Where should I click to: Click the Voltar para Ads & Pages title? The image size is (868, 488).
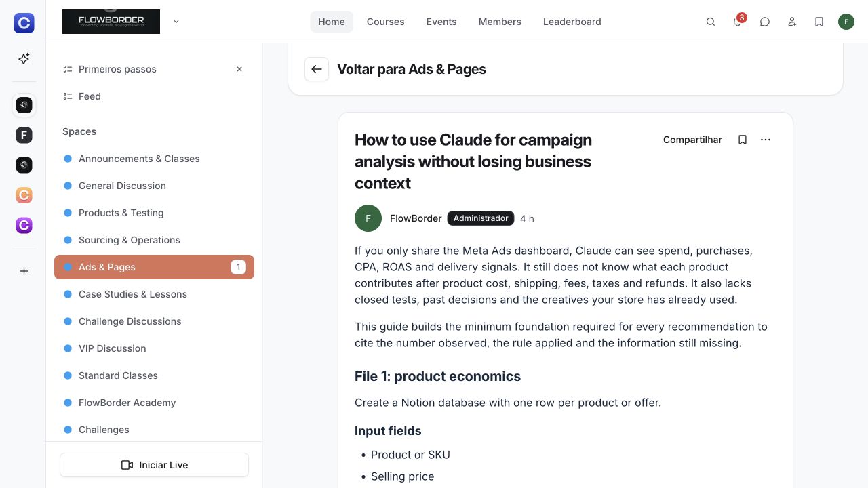point(412,69)
